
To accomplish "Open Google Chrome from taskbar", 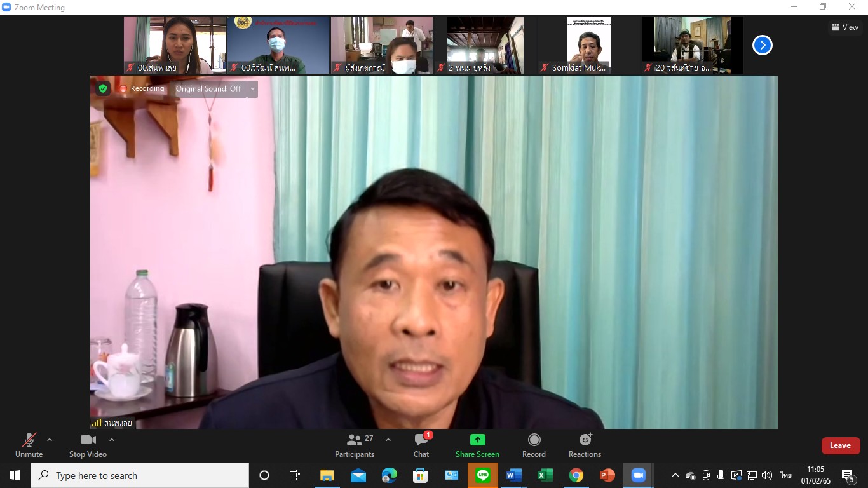I will pyautogui.click(x=576, y=475).
